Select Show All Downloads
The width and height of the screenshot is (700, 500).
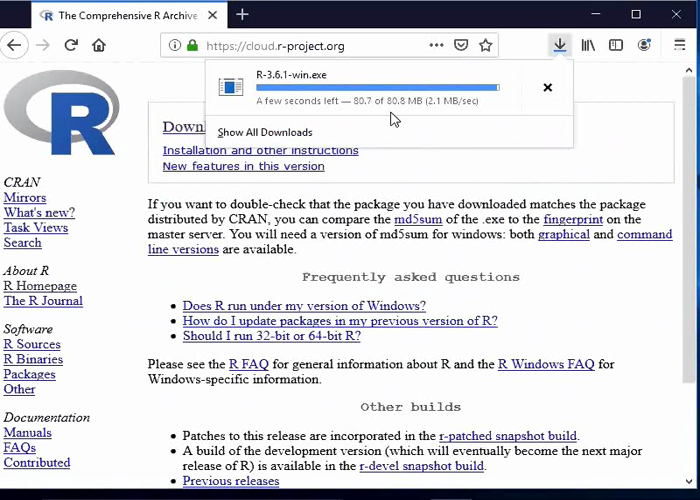tap(265, 132)
